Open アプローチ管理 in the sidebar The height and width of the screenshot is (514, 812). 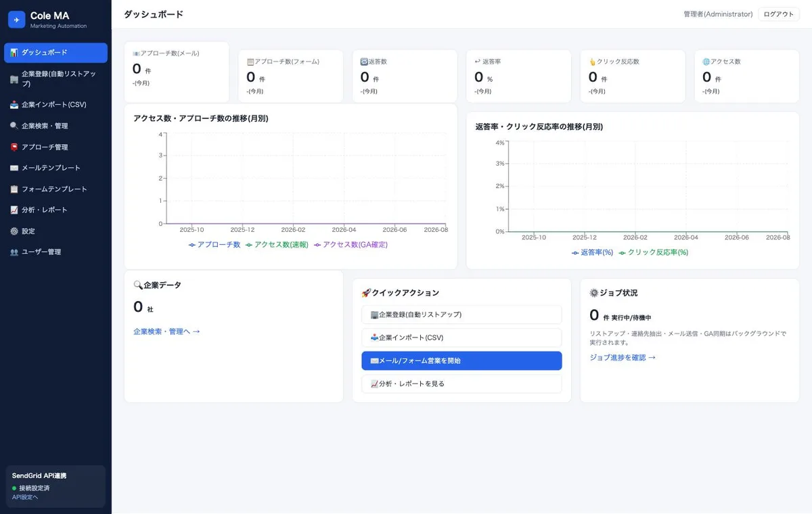[55, 147]
